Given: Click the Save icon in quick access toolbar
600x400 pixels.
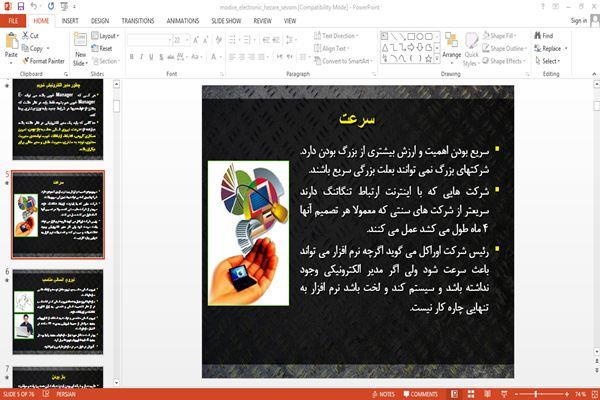Looking at the screenshot, I should [21, 7].
